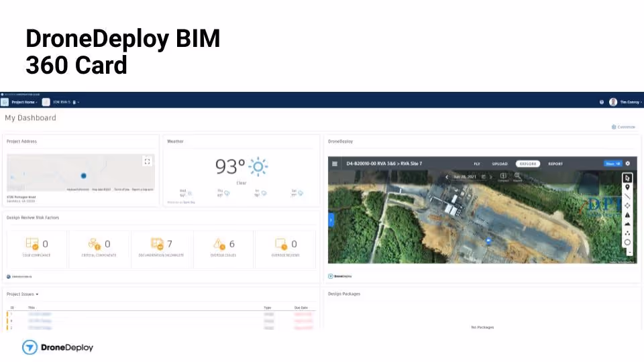
Task: Open the help icon in top bar
Action: click(x=602, y=102)
